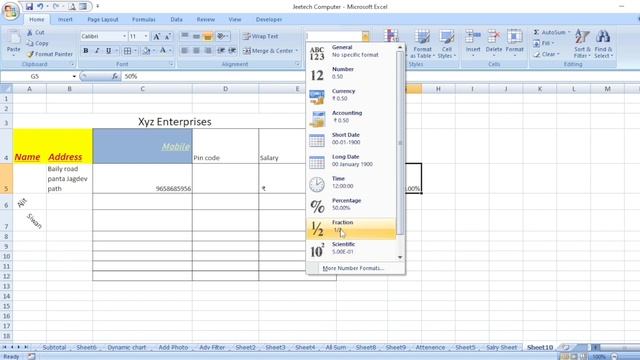640x360 pixels.
Task: Open the Office button menu
Action: (11, 10)
